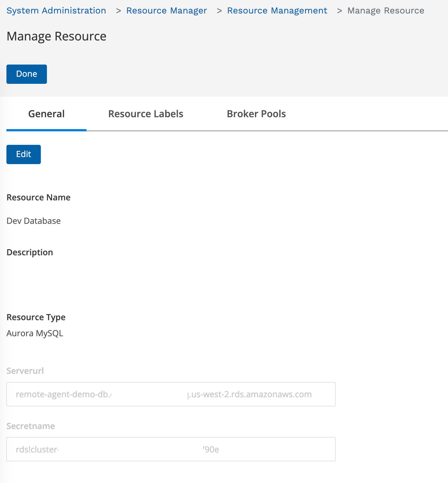448x483 pixels.
Task: Click the Done button
Action: (x=27, y=74)
